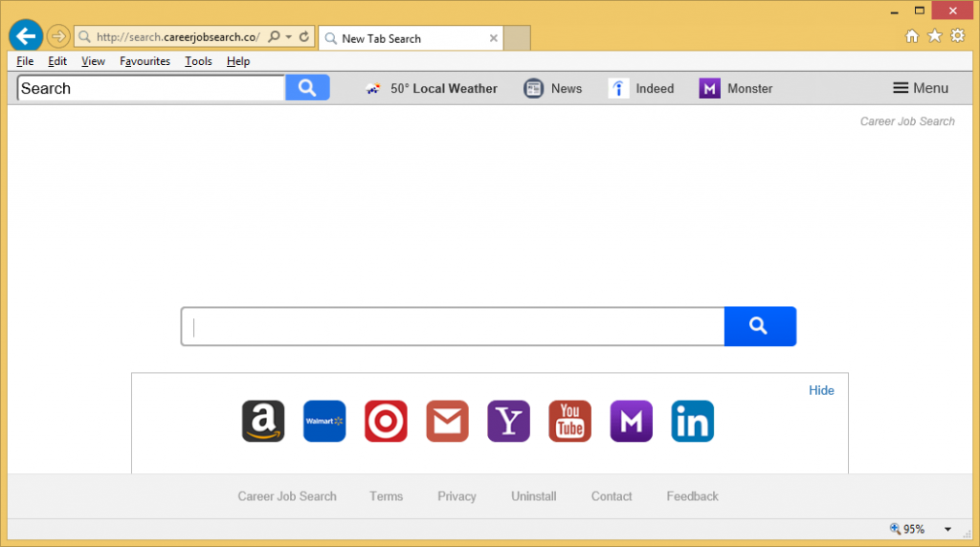Open the Gmail envelope shortcut
Viewport: 980px width, 547px height.
point(447,421)
